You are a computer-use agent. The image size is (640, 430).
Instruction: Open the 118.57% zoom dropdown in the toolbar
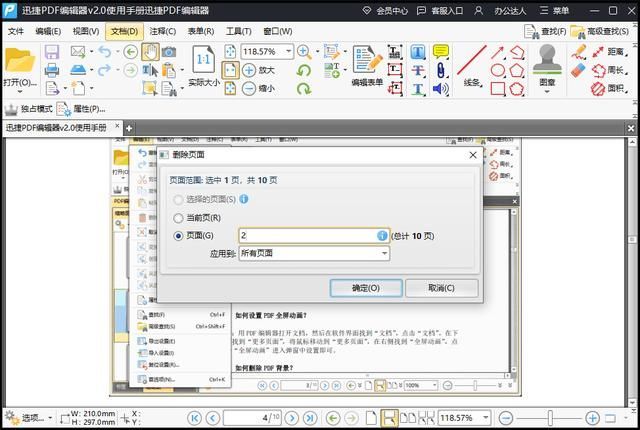289,51
